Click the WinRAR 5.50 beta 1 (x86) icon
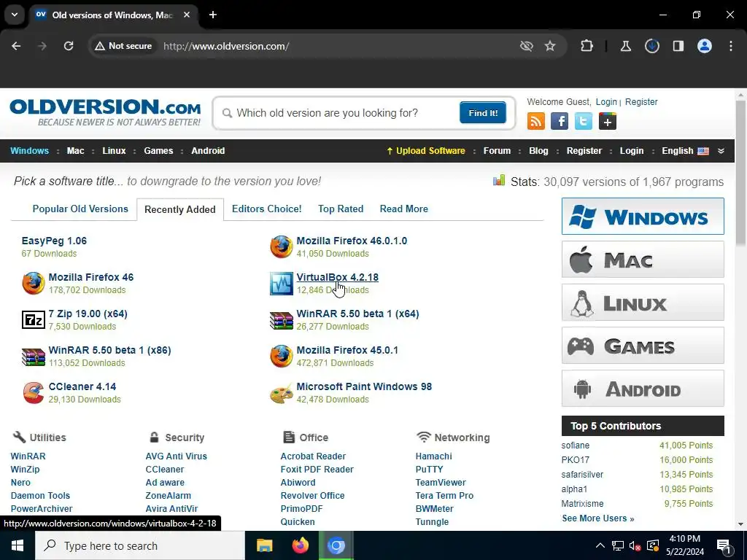Image resolution: width=747 pixels, height=560 pixels. click(x=34, y=357)
